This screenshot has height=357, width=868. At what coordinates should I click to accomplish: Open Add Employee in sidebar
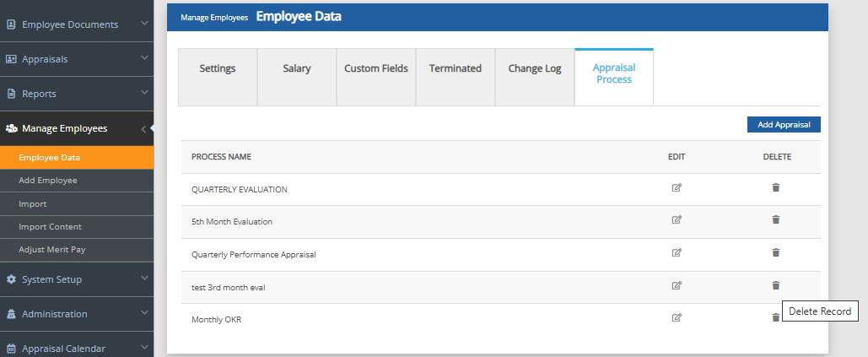point(48,181)
